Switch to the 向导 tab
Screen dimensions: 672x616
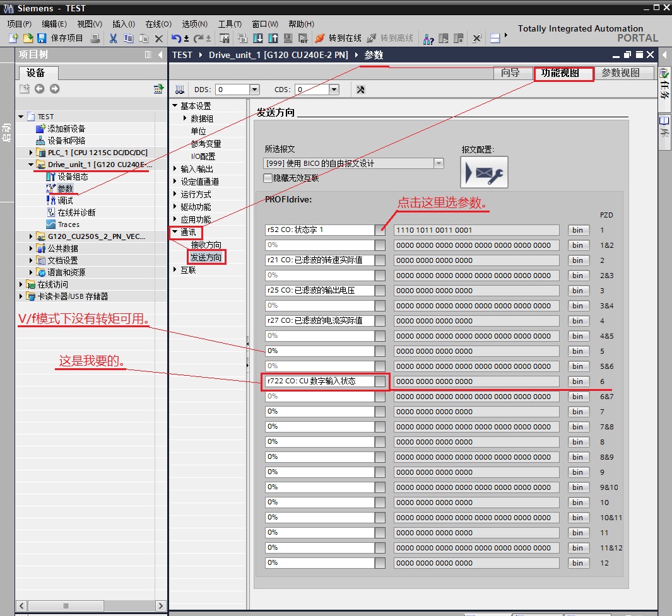point(512,73)
